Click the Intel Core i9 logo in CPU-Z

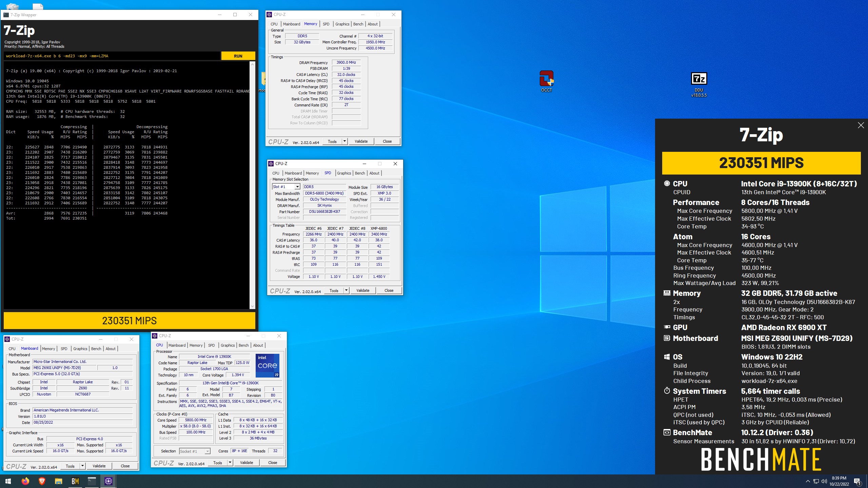(267, 366)
